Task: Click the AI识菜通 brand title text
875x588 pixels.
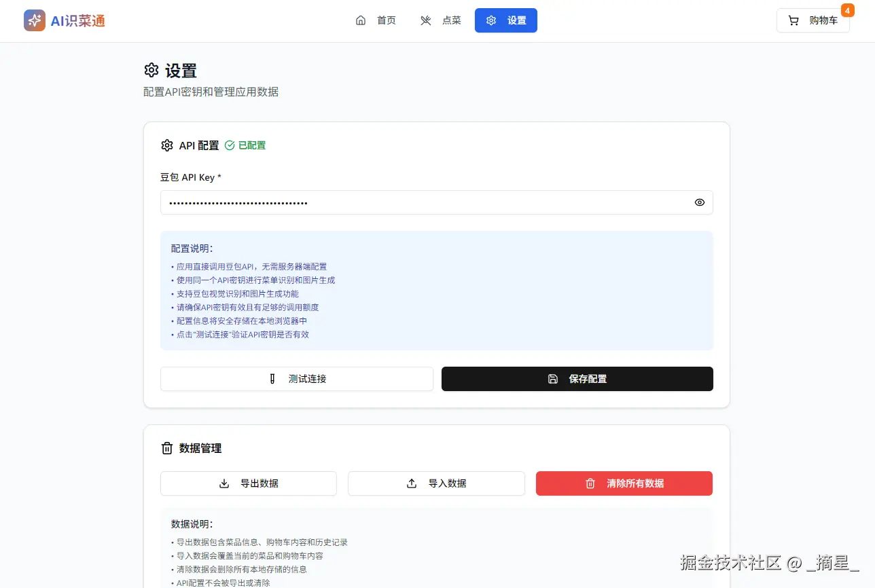Action: click(78, 21)
